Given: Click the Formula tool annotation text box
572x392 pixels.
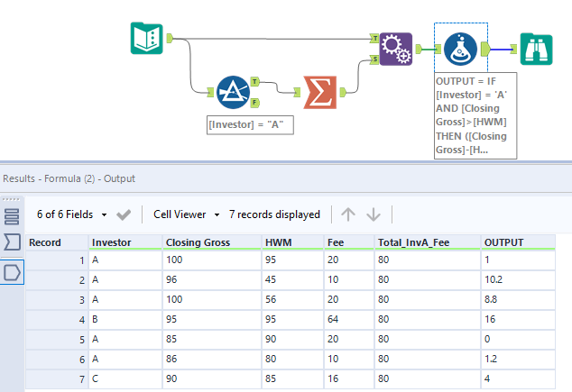Looking at the screenshot, I should (x=475, y=114).
